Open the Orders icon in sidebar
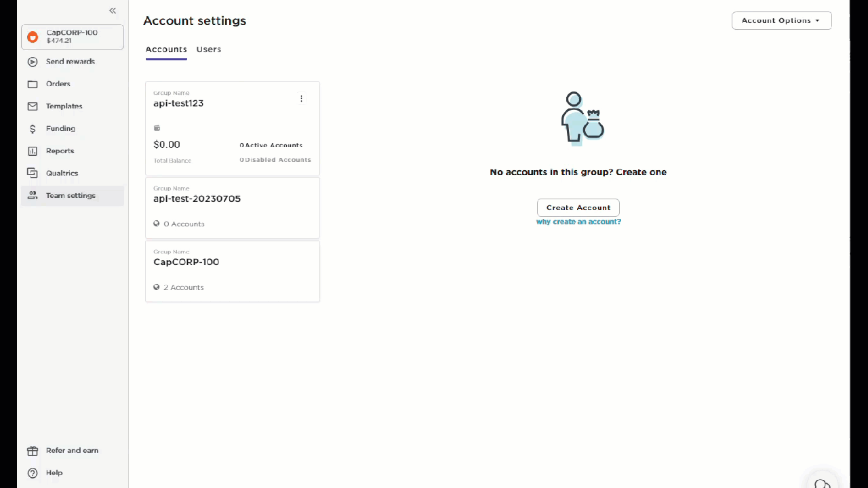 click(33, 83)
